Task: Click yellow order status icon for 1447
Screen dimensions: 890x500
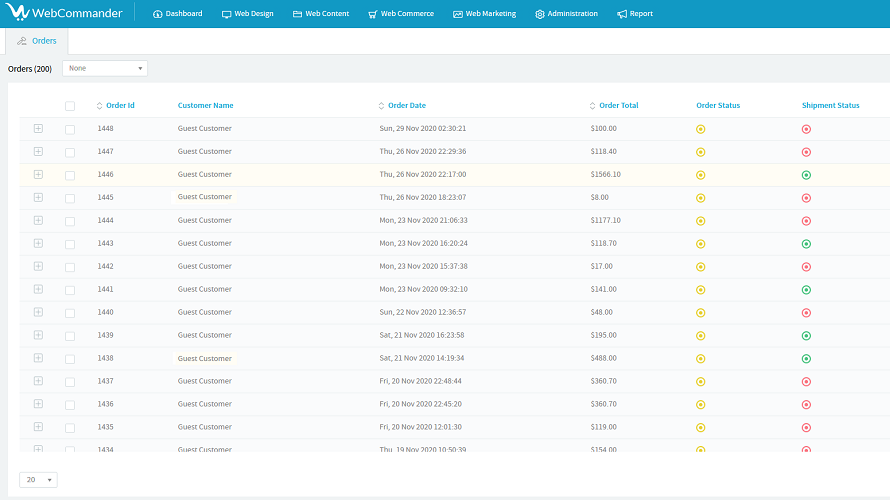Action: tap(700, 152)
